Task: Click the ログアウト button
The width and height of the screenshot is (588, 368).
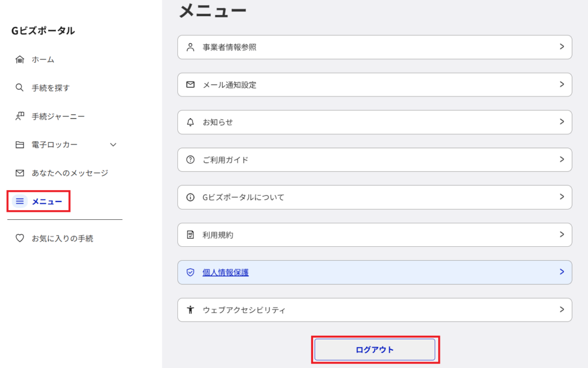Action: pyautogui.click(x=374, y=350)
